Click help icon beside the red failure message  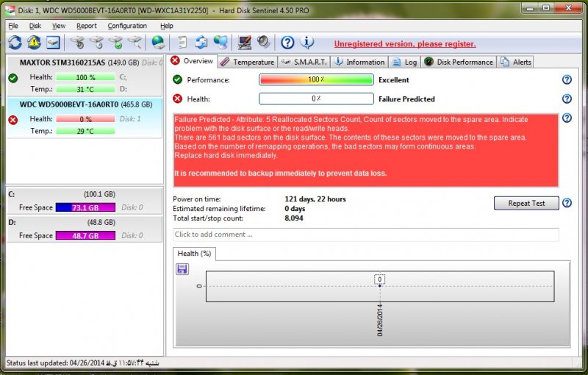pos(567,118)
